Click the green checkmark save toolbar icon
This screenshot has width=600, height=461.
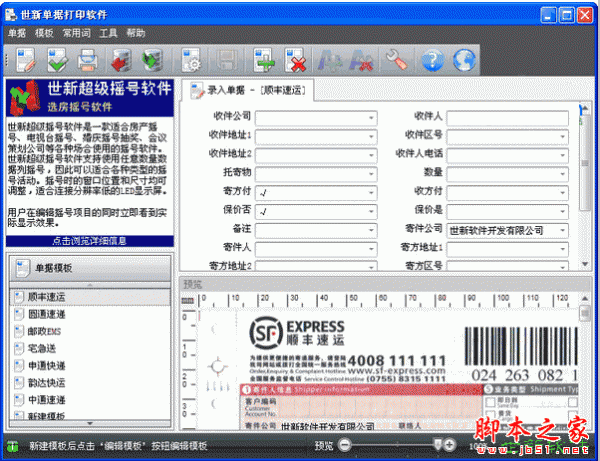[x=57, y=60]
